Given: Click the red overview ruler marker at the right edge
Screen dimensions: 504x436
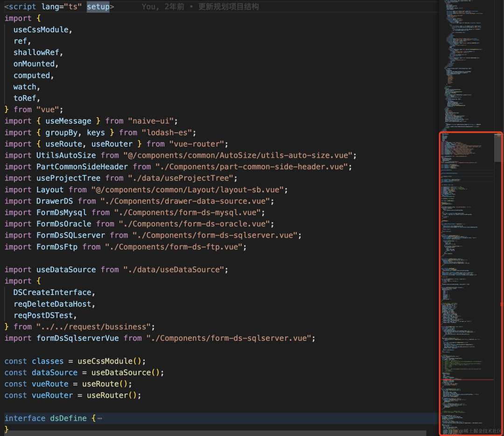Looking at the screenshot, I should point(502,304).
